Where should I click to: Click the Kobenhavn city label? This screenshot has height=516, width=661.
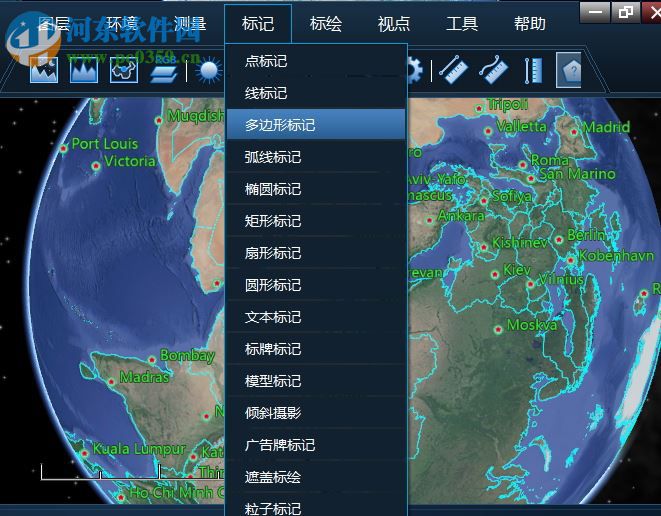(616, 255)
